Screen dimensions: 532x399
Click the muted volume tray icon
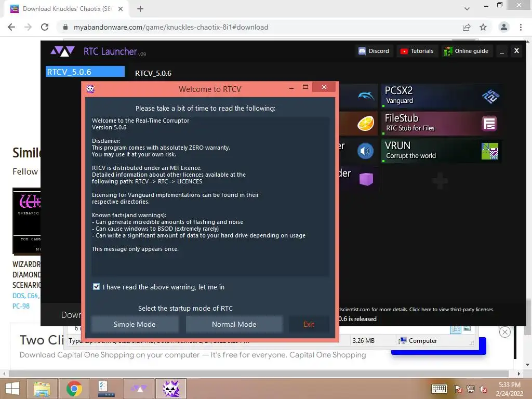(x=483, y=389)
